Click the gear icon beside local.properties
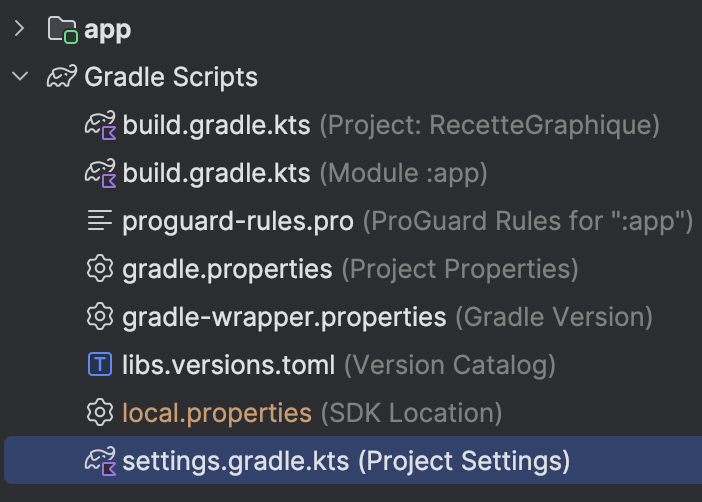The width and height of the screenshot is (702, 502). (x=100, y=413)
